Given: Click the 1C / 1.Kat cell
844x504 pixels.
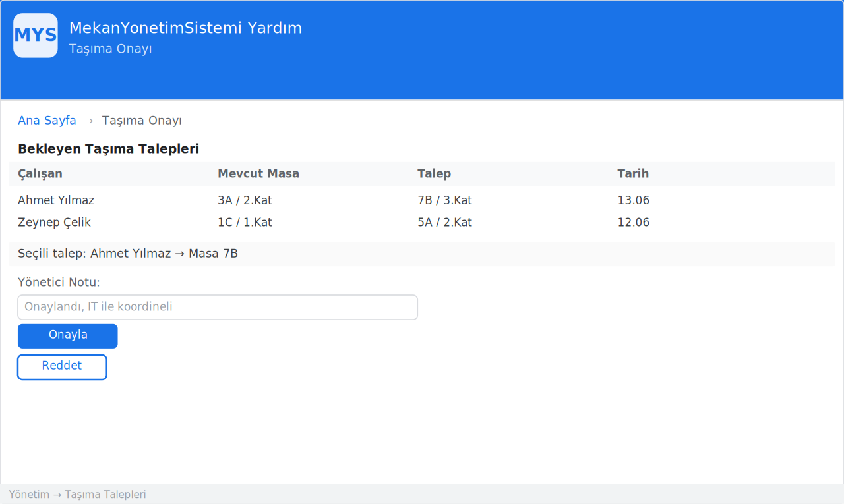Looking at the screenshot, I should (245, 223).
